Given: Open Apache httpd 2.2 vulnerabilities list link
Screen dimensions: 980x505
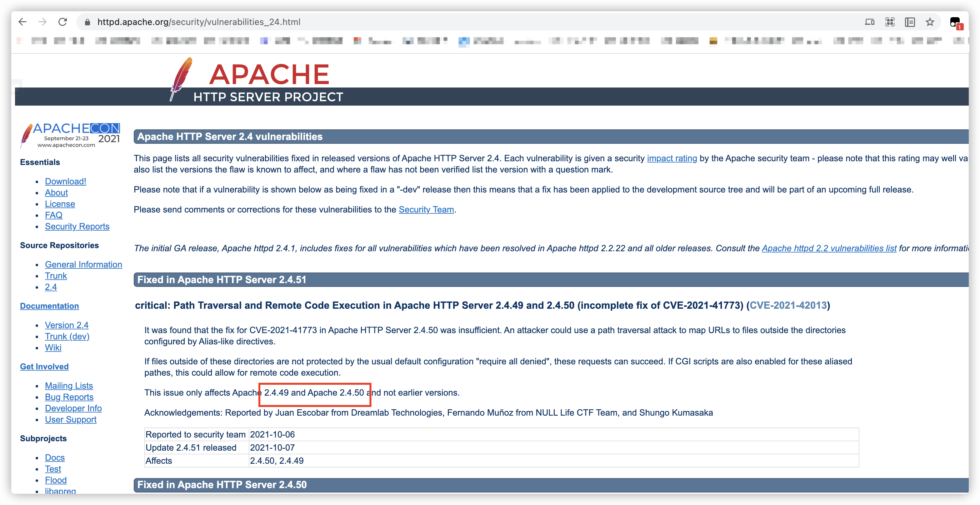Looking at the screenshot, I should click(x=828, y=248).
